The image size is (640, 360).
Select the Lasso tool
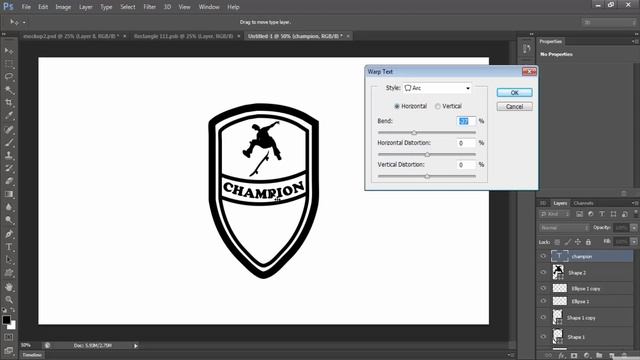click(x=9, y=77)
